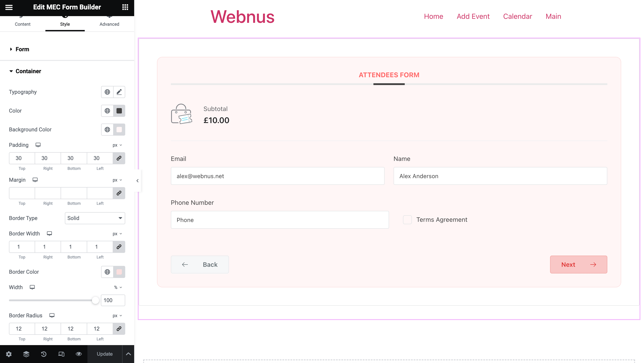The image size is (644, 363).
Task: Click the globe icon next to Background Color
Action: click(107, 130)
